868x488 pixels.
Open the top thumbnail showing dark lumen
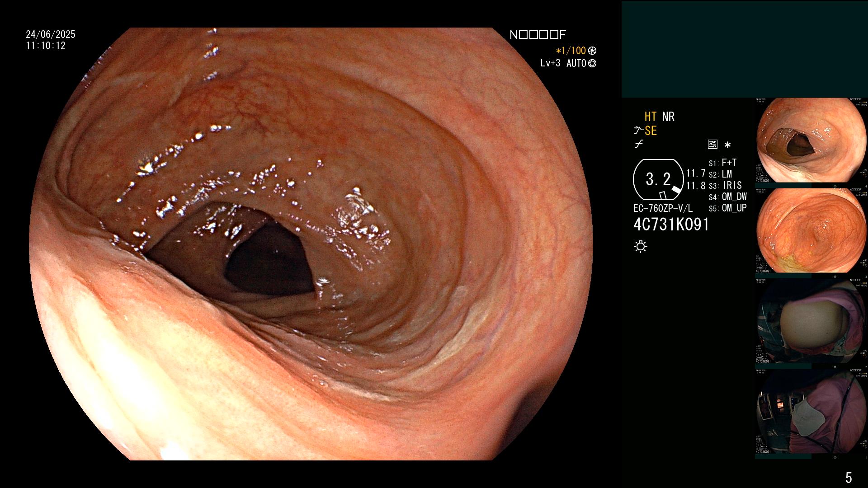(x=811, y=140)
